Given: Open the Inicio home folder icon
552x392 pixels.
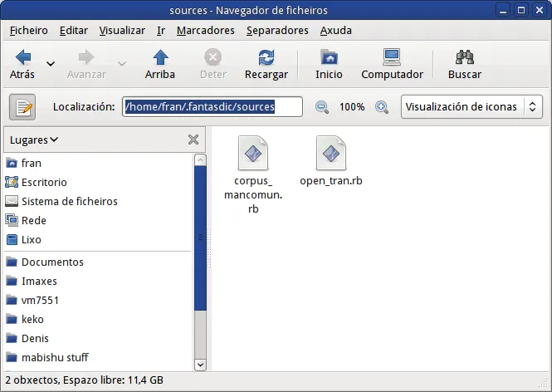Looking at the screenshot, I should [x=329, y=58].
